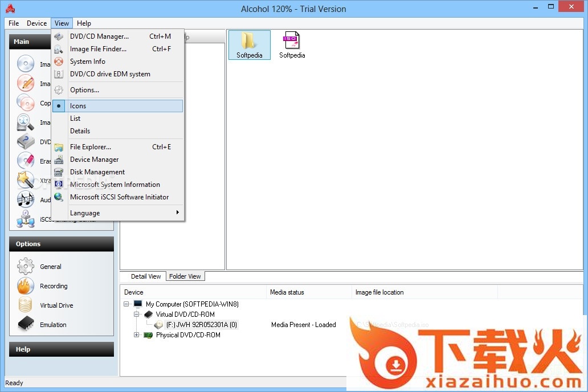The image size is (588, 392).
Task: Open the Device menu
Action: 36,23
